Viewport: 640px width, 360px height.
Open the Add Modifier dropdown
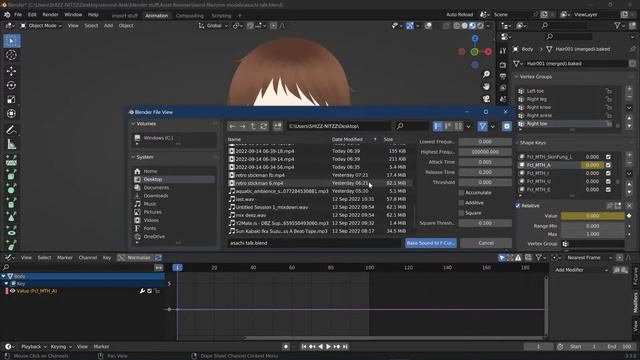(x=580, y=270)
